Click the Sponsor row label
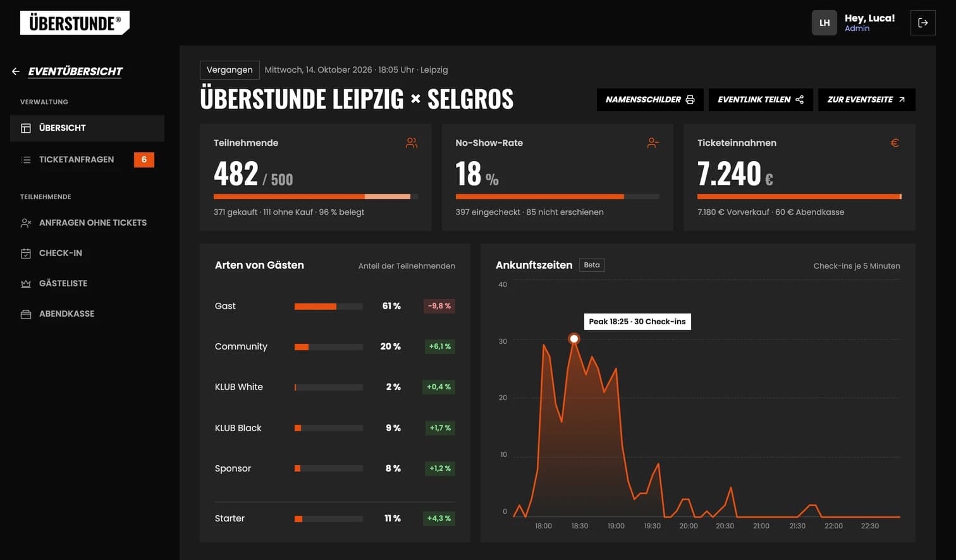The image size is (956, 560). pos(233,469)
